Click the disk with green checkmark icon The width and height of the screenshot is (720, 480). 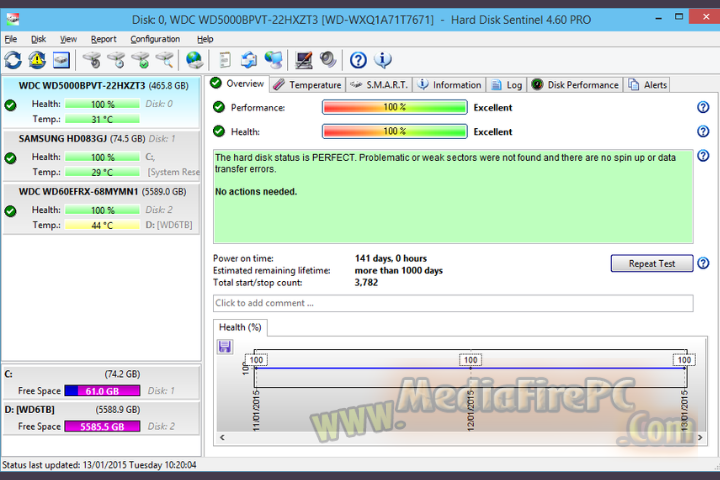pos(141,60)
